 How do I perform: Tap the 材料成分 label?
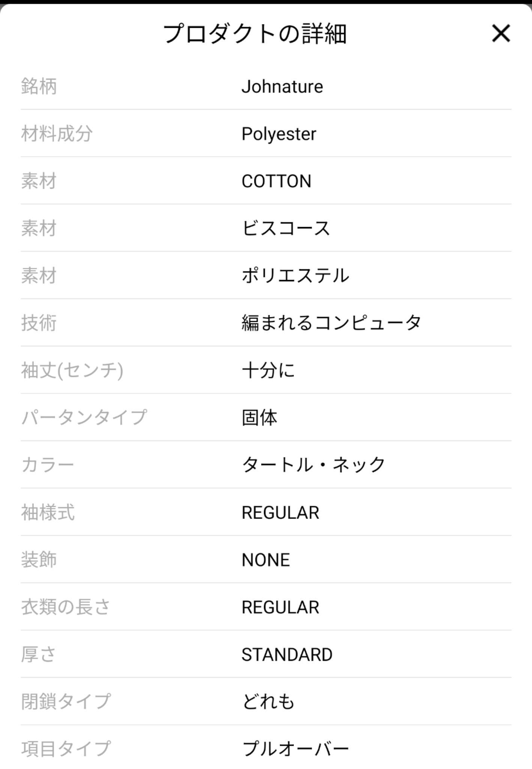[57, 134]
